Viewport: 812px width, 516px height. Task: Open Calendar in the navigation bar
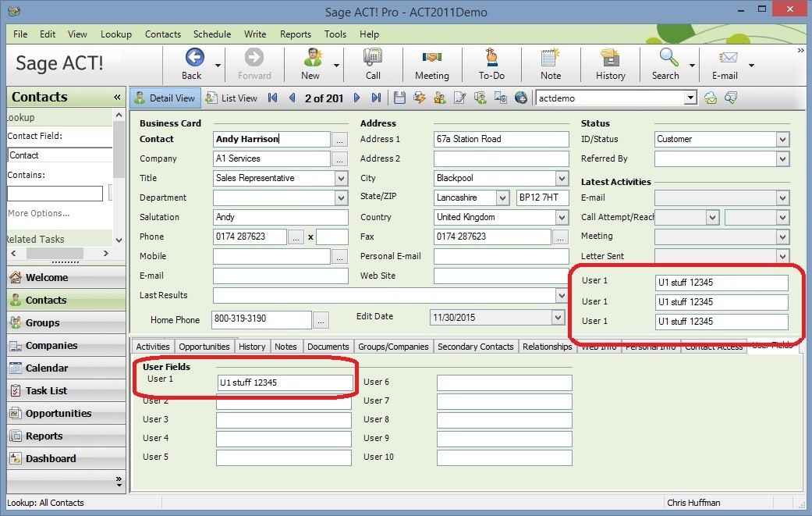[x=66, y=368]
